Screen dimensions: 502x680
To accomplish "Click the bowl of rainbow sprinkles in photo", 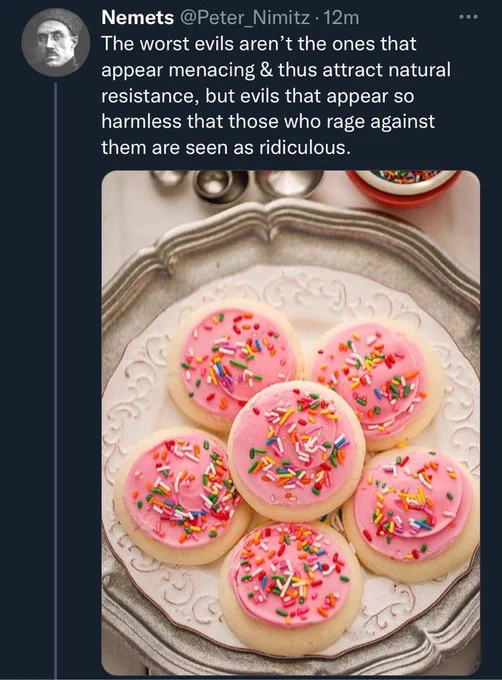I will pyautogui.click(x=404, y=186).
